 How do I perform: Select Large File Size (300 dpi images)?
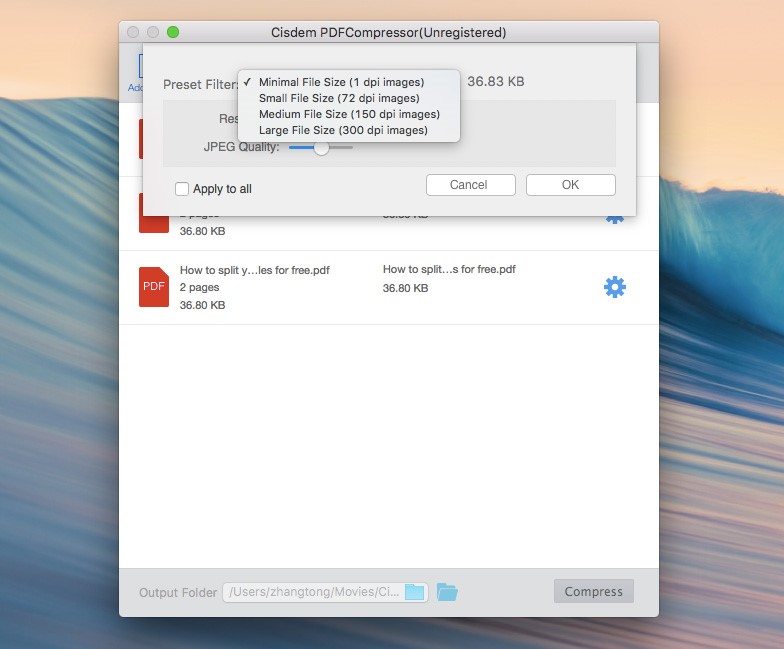coord(349,130)
